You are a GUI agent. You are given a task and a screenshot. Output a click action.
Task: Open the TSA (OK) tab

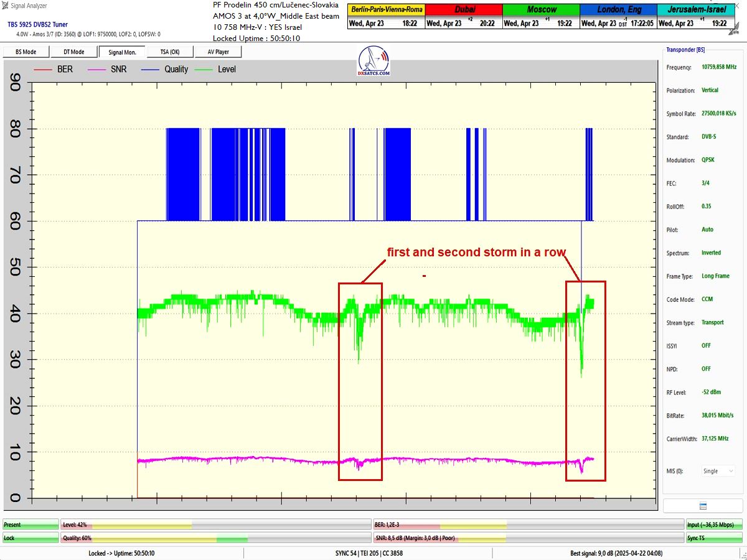click(x=169, y=52)
